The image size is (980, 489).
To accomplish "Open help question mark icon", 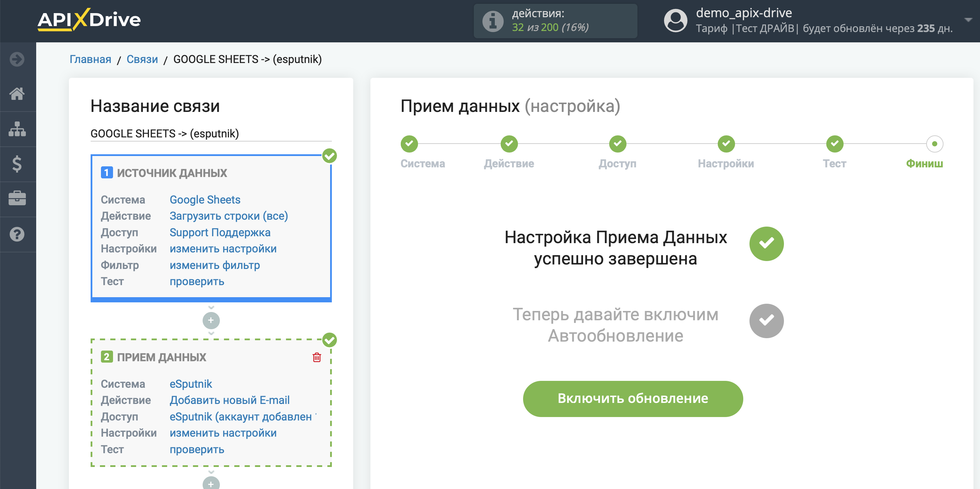I will pos(17,234).
